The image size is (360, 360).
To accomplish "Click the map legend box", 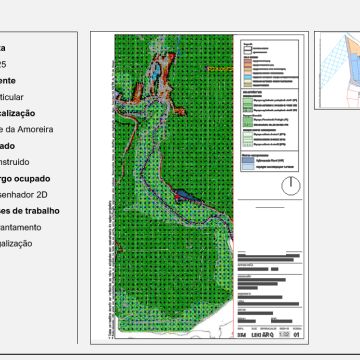I will point(270,106).
